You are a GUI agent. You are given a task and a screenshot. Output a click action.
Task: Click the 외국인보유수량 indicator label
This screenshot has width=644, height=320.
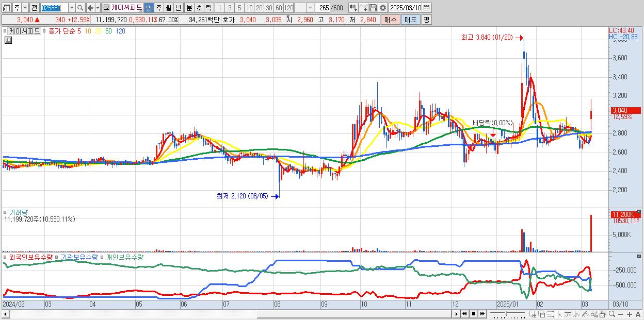(30, 257)
